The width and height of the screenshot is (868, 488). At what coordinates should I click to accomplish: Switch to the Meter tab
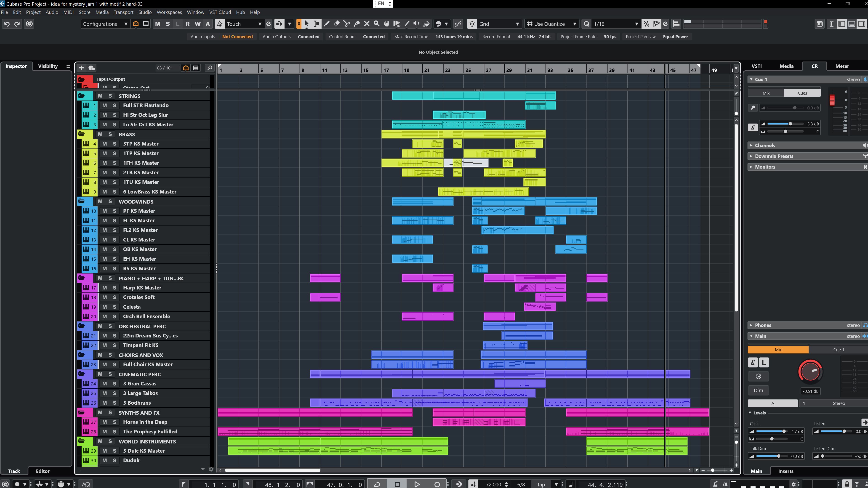click(842, 66)
